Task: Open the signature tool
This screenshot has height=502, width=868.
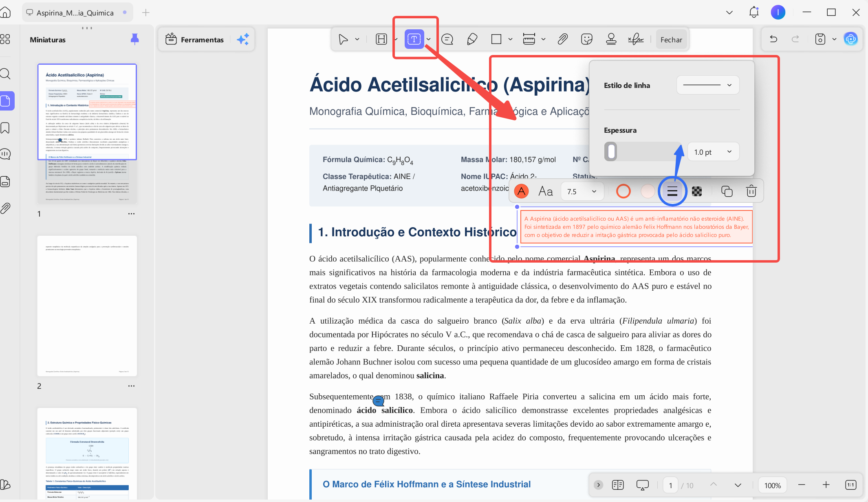Action: 636,39
